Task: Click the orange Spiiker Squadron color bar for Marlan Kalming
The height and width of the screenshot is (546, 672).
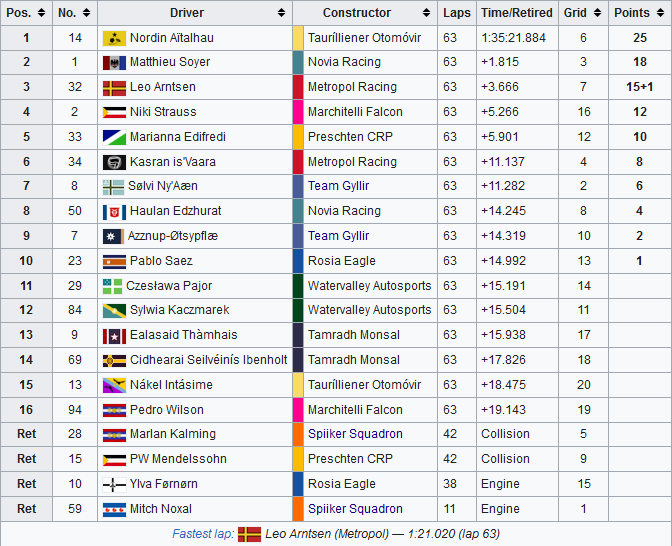Action: click(x=298, y=435)
